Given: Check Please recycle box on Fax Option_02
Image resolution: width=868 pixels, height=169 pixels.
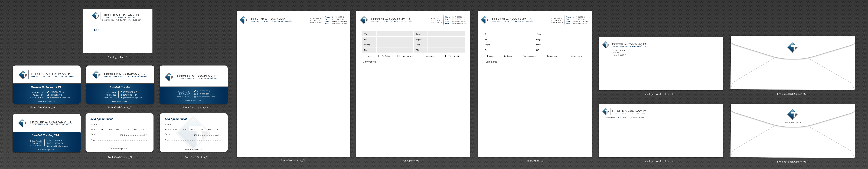Looking at the screenshot, I should [x=569, y=56].
